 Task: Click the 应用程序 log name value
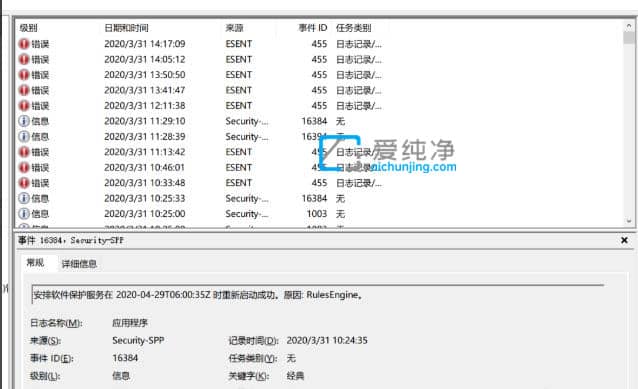click(130, 323)
